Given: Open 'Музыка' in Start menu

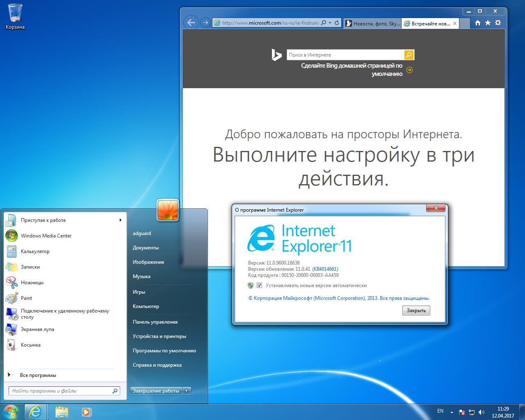Looking at the screenshot, I should [x=142, y=276].
